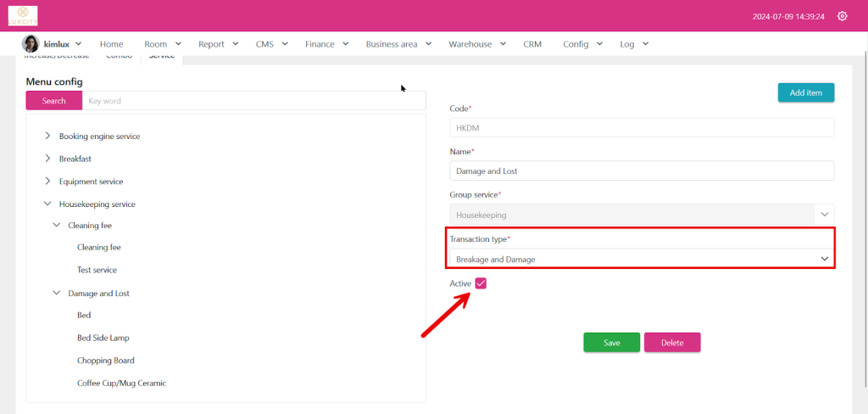Click the kimlux user avatar

(x=30, y=44)
